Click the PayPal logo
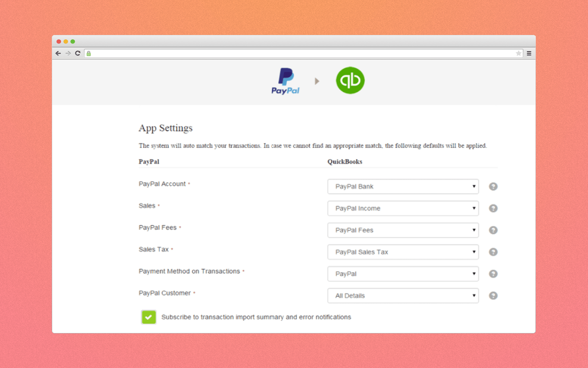 (x=286, y=81)
